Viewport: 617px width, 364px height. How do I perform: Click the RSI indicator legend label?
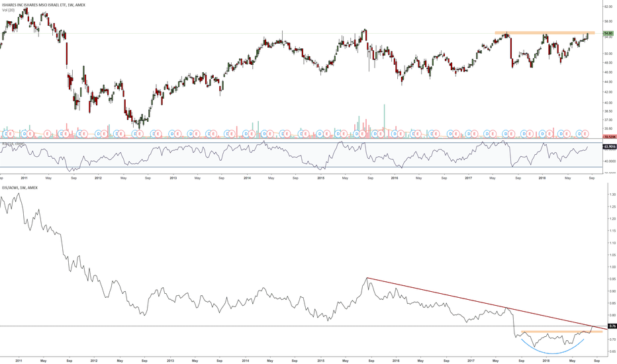click(13, 144)
